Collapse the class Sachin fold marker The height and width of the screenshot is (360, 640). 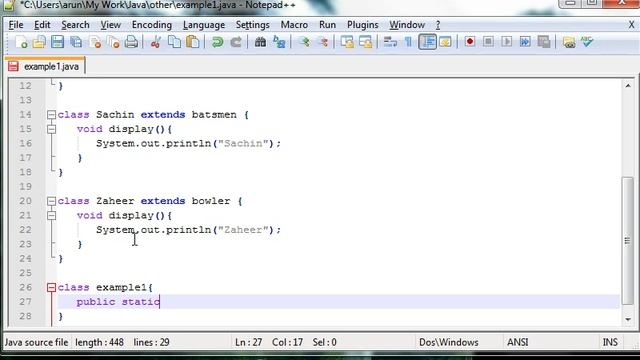(51, 115)
